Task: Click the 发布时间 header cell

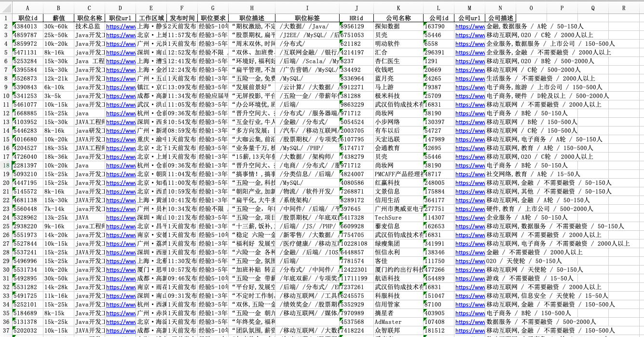Action: [182, 18]
